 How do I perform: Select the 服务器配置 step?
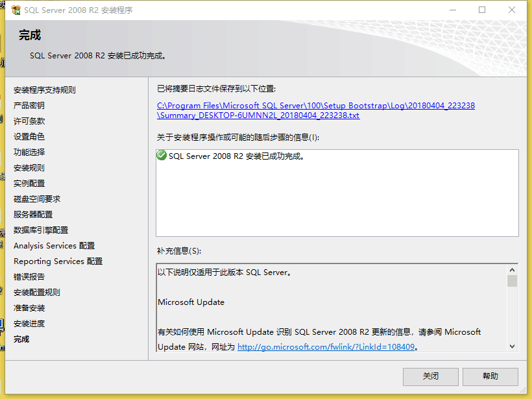pos(33,215)
